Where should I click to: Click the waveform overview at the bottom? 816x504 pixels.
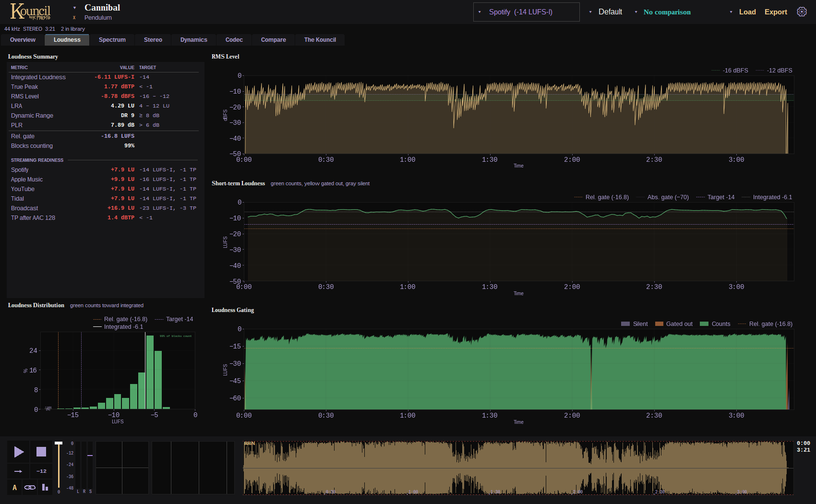click(518, 468)
